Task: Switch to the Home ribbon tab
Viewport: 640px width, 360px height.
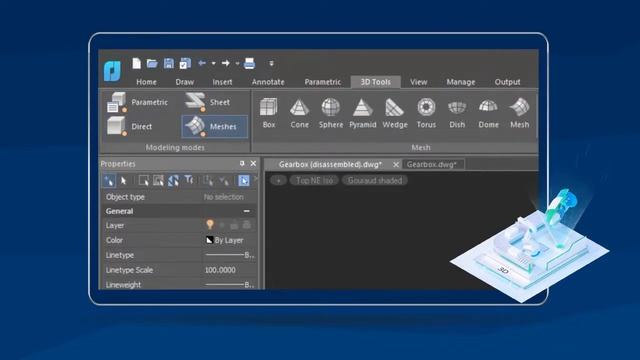Action: click(147, 82)
